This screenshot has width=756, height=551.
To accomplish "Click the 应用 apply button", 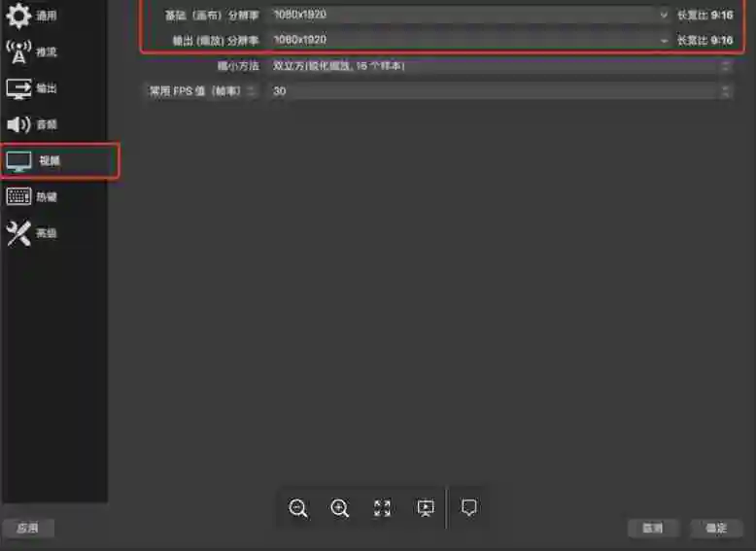I will coord(28,529).
